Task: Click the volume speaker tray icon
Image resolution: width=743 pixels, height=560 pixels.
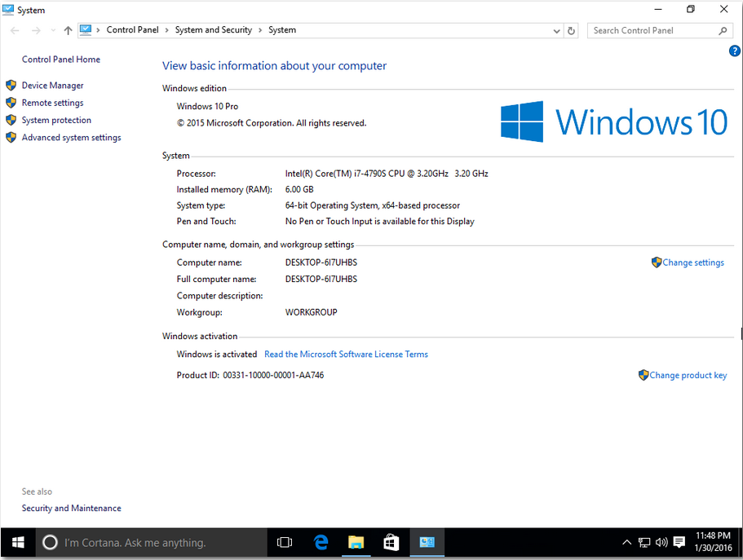Action: point(661,542)
